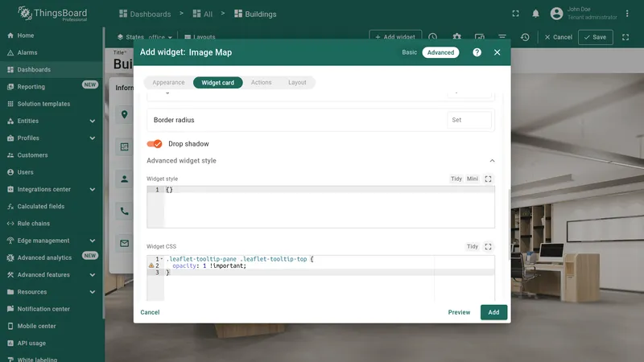Expand Edge management group
Image resolution: width=644 pixels, height=362 pixels.
[52, 241]
